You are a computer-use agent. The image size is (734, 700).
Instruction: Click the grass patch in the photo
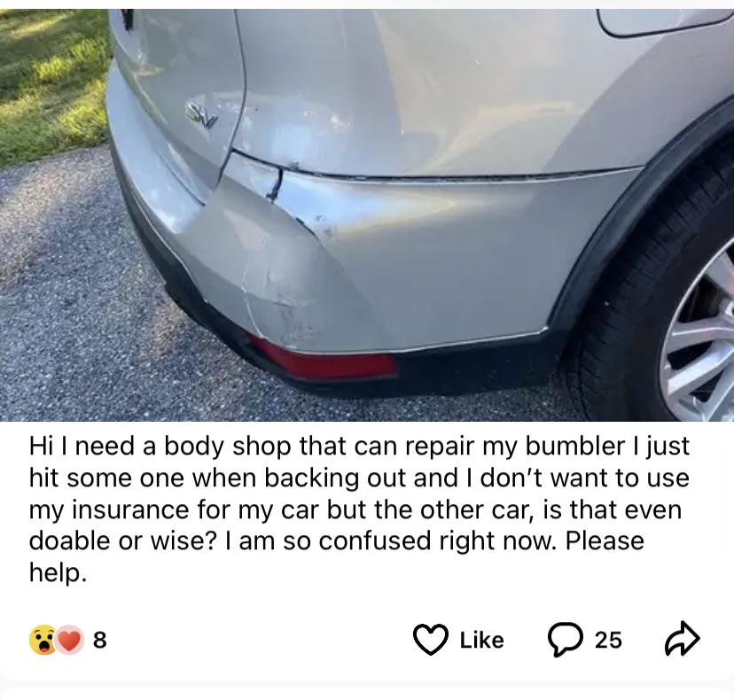coord(51,84)
